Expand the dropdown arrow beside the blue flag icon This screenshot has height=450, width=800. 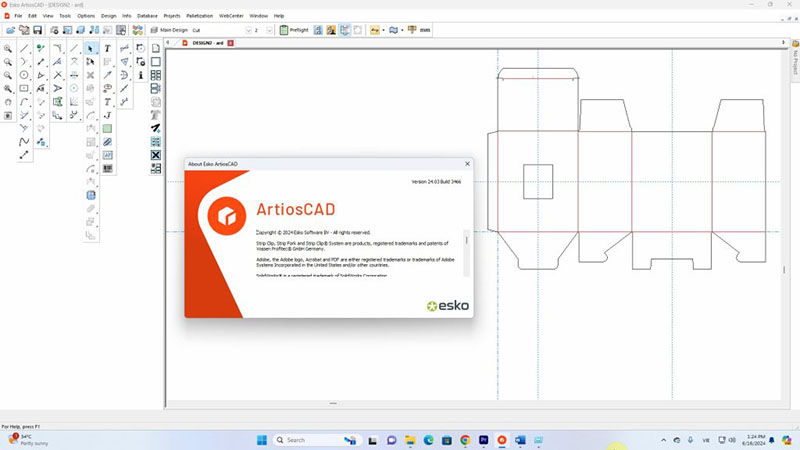[x=402, y=30]
